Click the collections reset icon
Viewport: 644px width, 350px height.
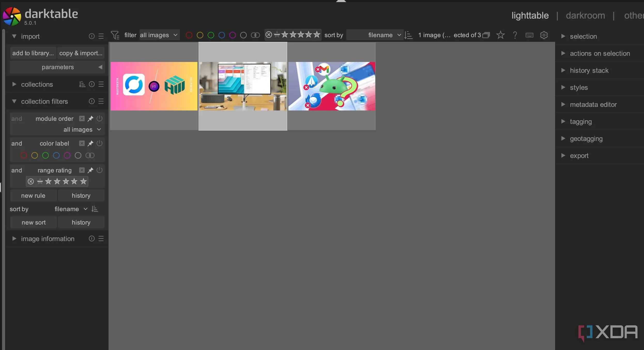(91, 84)
